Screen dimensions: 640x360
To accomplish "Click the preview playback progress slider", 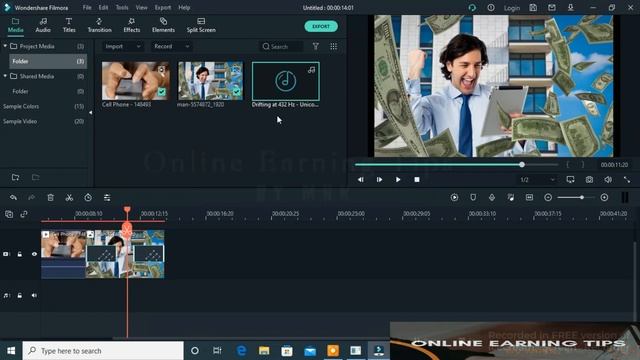I will [x=456, y=164].
